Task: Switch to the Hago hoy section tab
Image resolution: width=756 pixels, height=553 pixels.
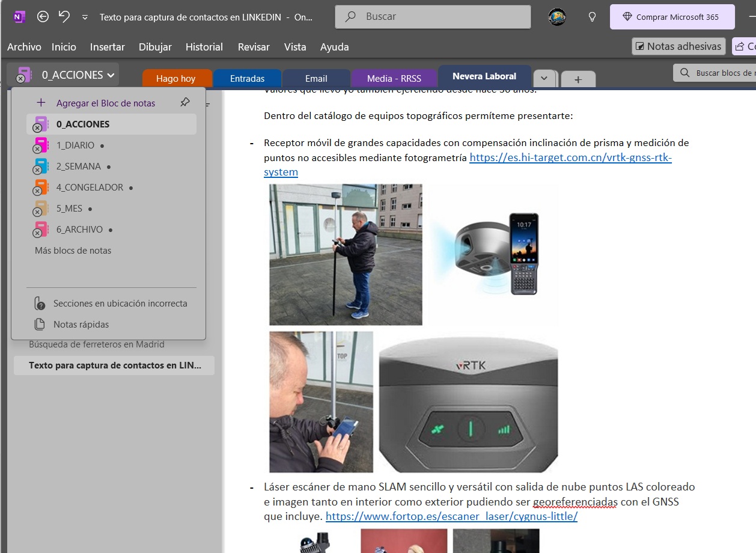Action: tap(176, 79)
